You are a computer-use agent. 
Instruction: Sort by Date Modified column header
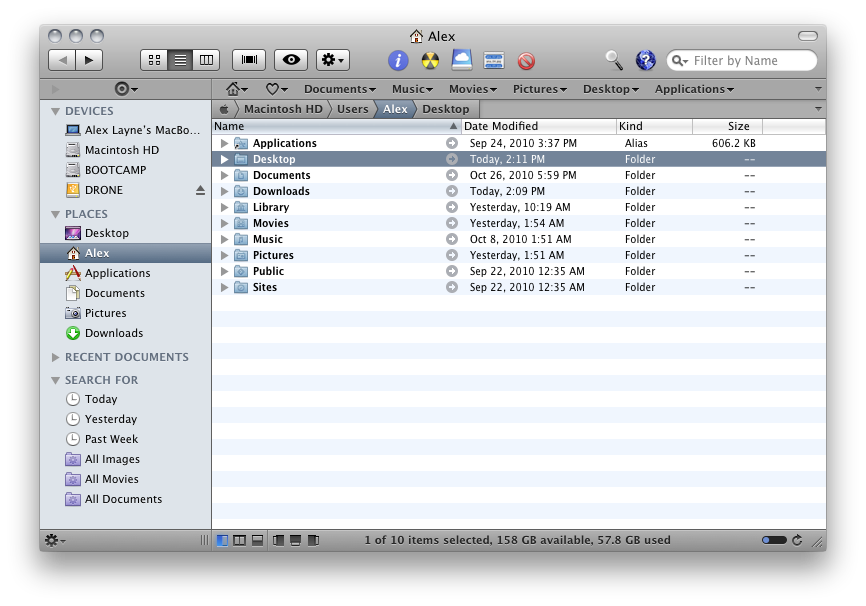[x=538, y=126]
